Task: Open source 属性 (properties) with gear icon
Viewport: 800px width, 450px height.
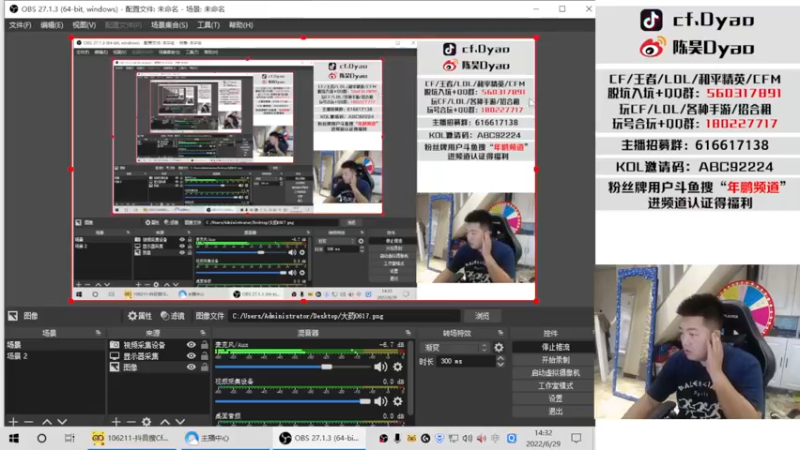Action: pos(140,316)
